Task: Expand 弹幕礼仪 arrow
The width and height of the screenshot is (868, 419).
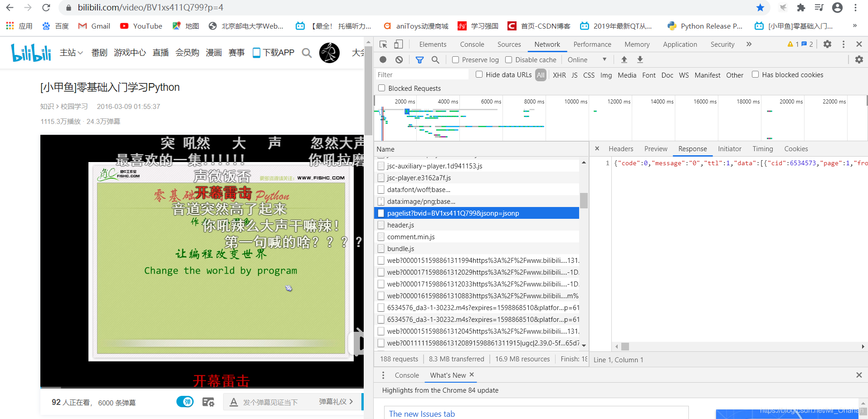Action: [351, 402]
